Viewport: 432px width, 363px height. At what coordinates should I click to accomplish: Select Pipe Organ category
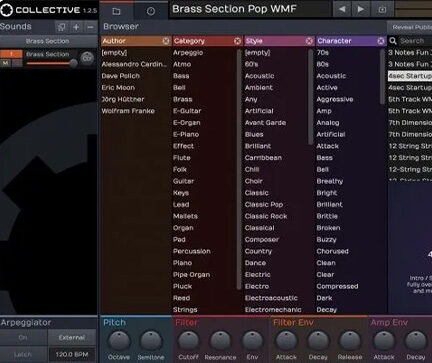191,275
